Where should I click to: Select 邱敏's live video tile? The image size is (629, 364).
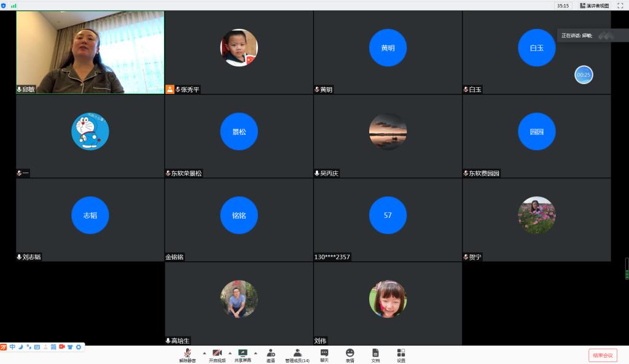(90, 52)
